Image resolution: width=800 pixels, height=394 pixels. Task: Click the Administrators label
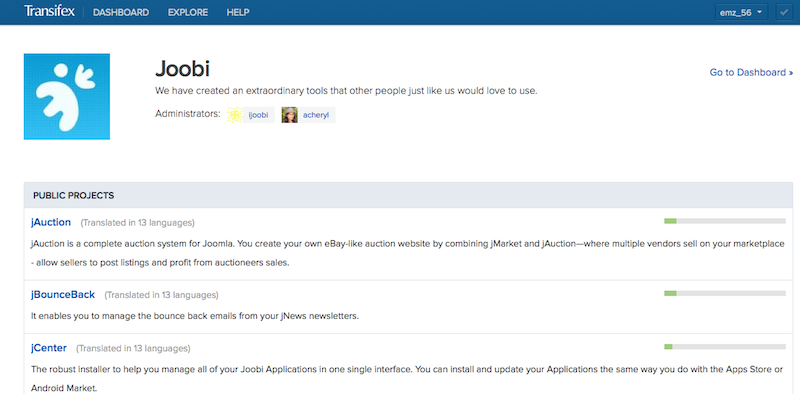tap(188, 113)
